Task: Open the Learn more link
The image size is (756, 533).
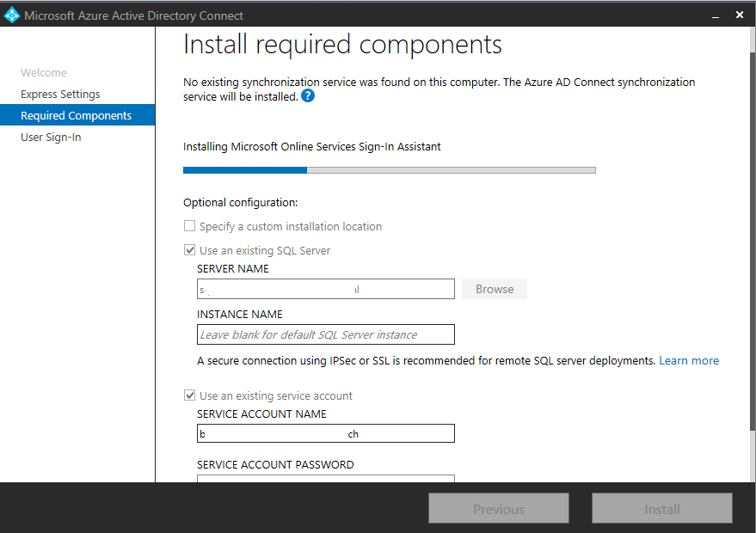Action: 689,361
